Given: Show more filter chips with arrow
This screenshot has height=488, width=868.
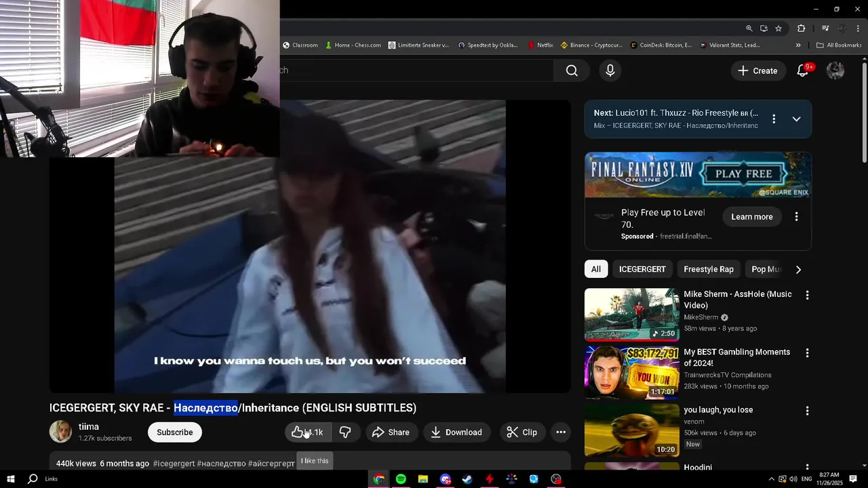Looking at the screenshot, I should 798,269.
